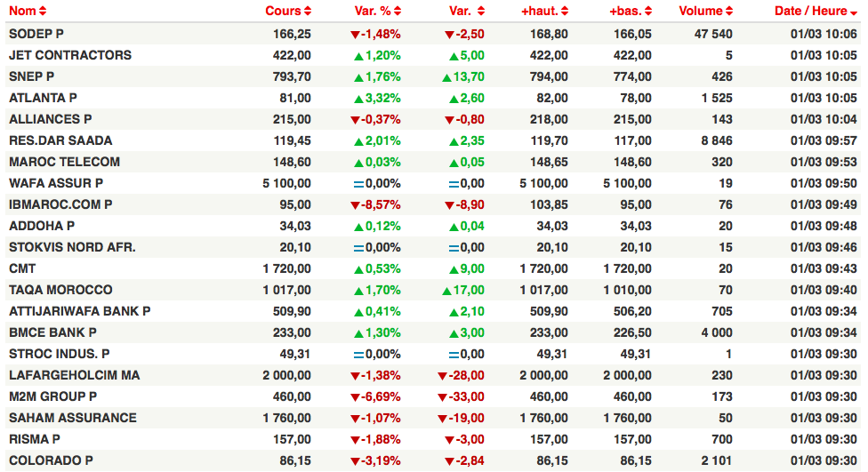
Task: Click the sort icon beside Cours header
Action: (308, 12)
